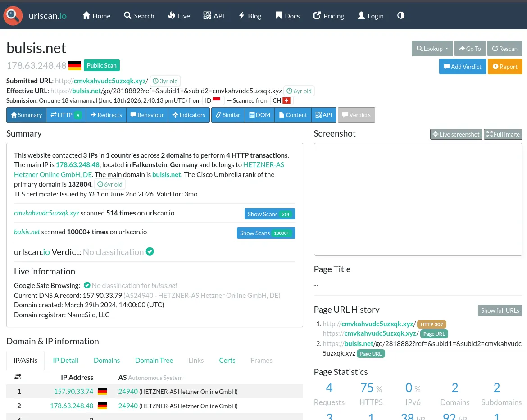Click the Rescan button
Screen dimensions: 527x420
505,48
